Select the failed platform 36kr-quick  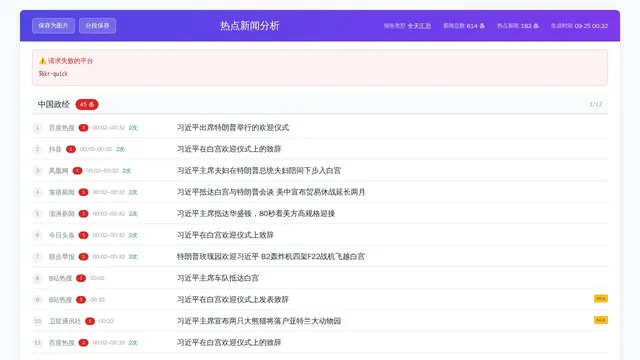pyautogui.click(x=53, y=74)
